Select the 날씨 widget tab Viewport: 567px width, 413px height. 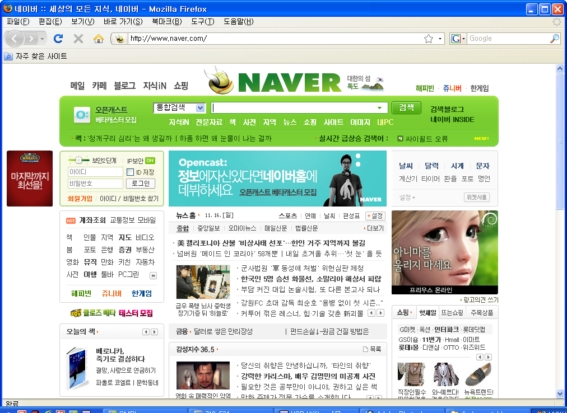[x=406, y=166]
